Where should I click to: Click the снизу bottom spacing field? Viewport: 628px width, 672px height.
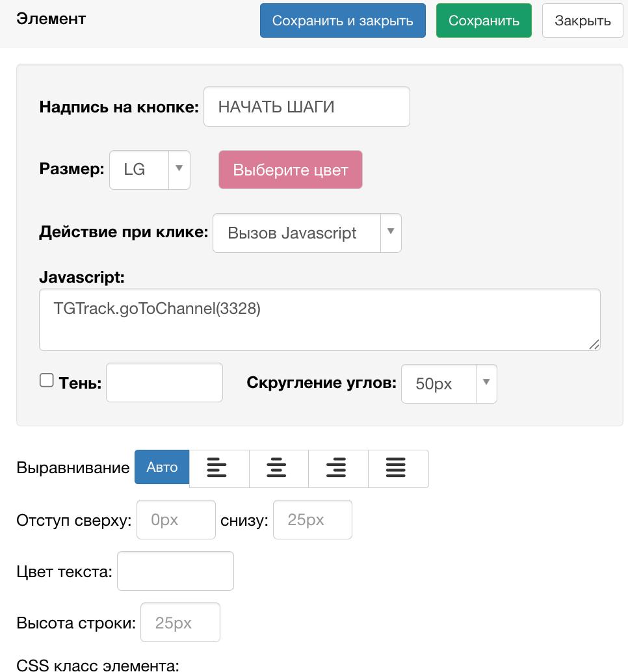(313, 519)
